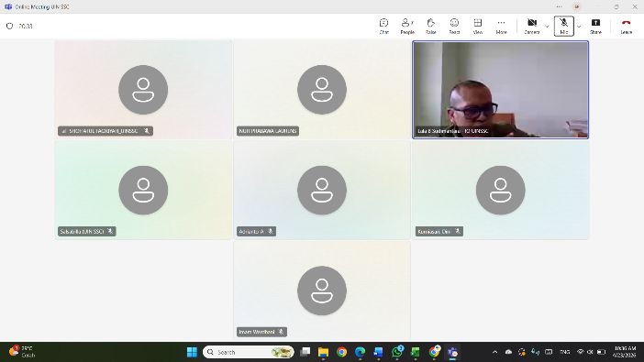The image size is (644, 362).
Task: Share your screen with the Share button
Action: click(x=595, y=26)
